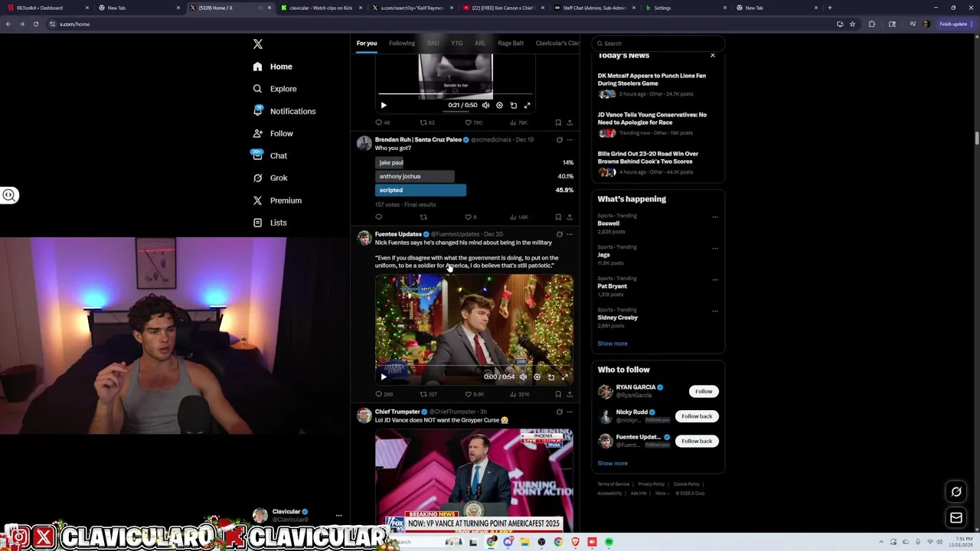Switch to Clavicular Watch clips on Kick tab
Image resolution: width=980 pixels, height=551 pixels.
pos(321,8)
